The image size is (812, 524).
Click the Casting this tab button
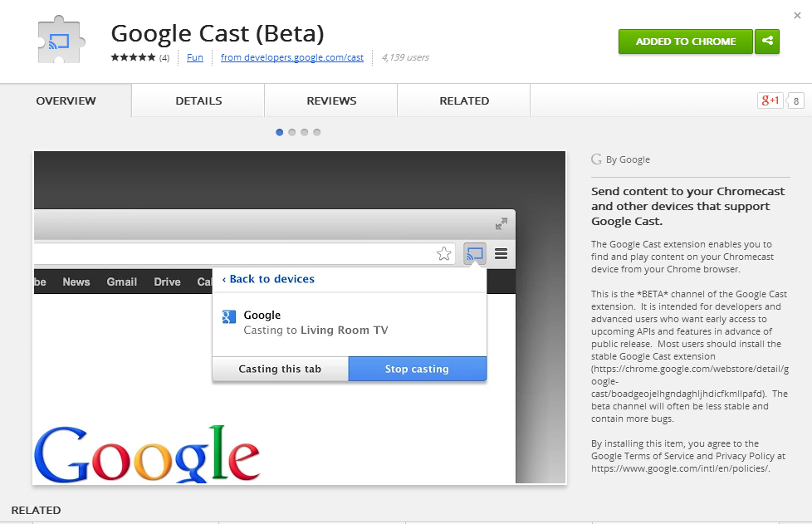280,369
